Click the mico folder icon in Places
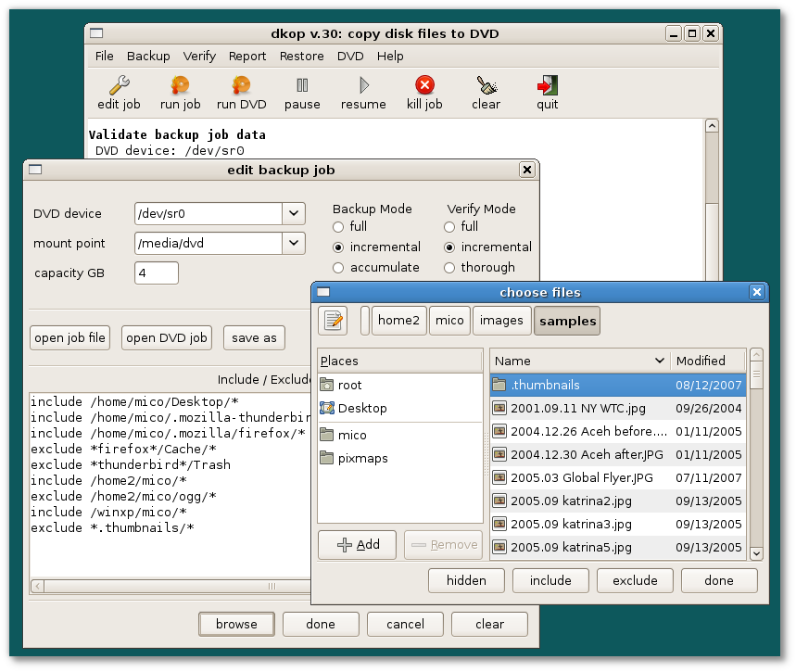The height and width of the screenshot is (672, 796). pyautogui.click(x=327, y=435)
